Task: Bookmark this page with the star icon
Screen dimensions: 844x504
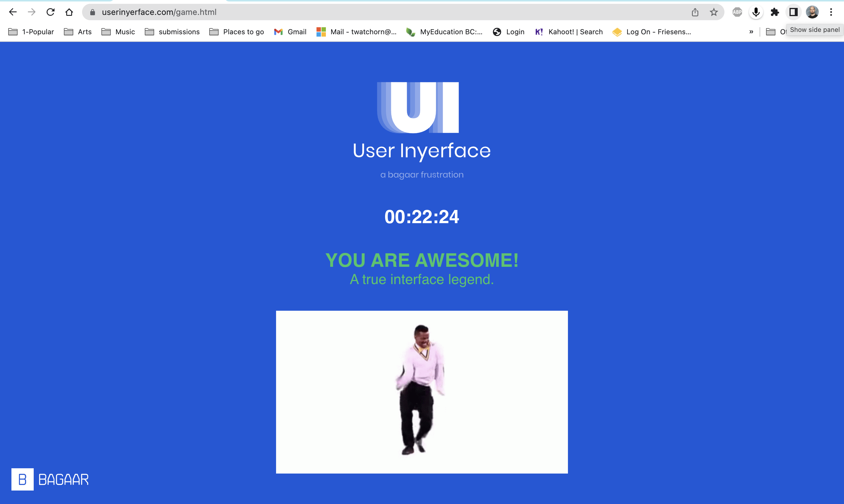Action: click(714, 12)
